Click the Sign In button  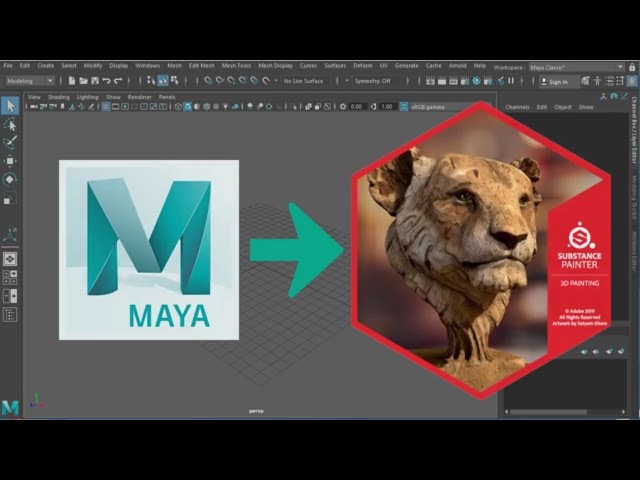click(x=559, y=82)
